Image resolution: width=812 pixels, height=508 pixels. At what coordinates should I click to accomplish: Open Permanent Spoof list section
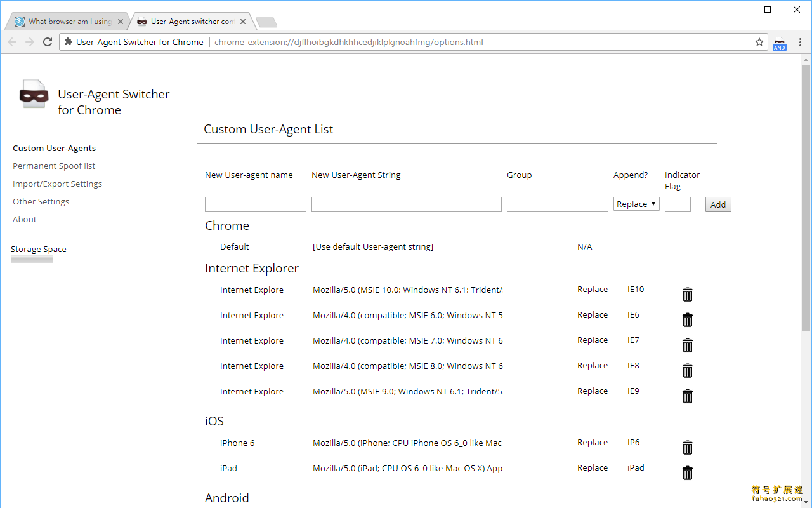point(54,166)
